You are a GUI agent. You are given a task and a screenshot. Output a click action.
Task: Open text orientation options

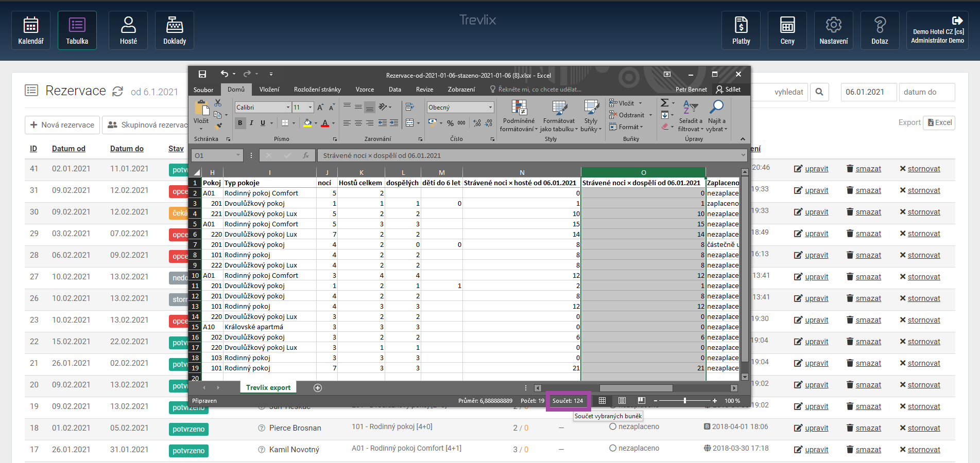tap(383, 107)
